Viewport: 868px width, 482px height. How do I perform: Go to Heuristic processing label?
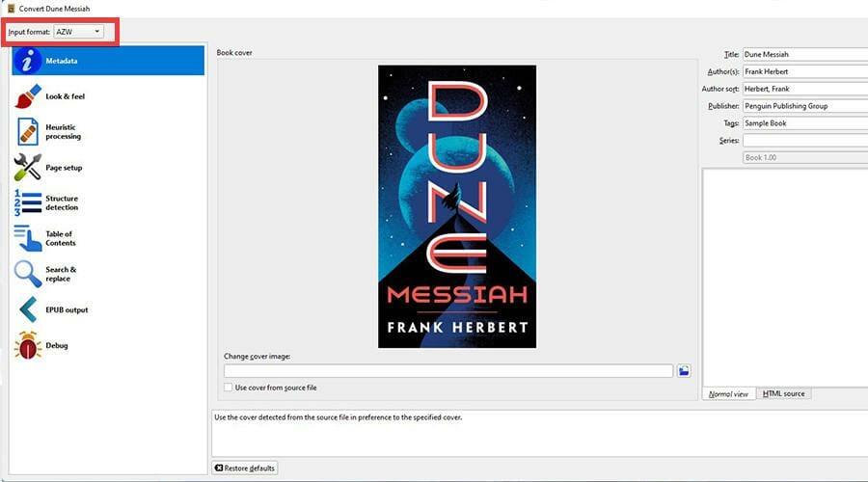[x=63, y=132]
